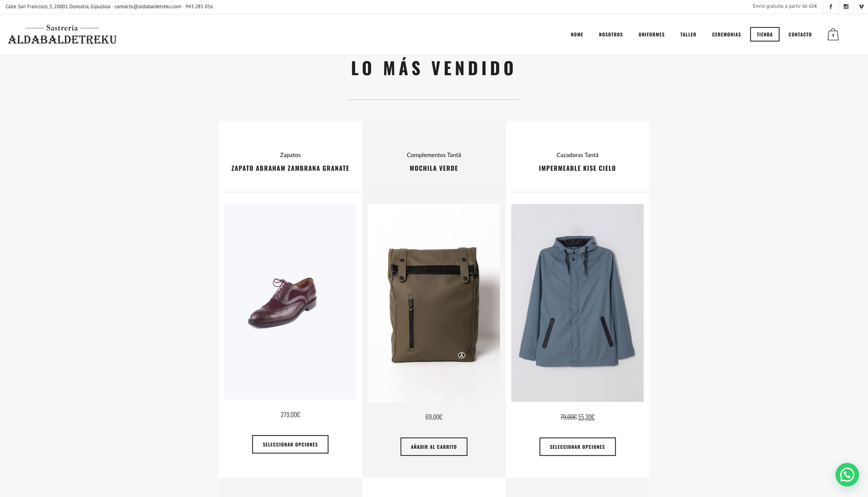Click the Sastrería Aldabaldetreku logo

[x=62, y=34]
